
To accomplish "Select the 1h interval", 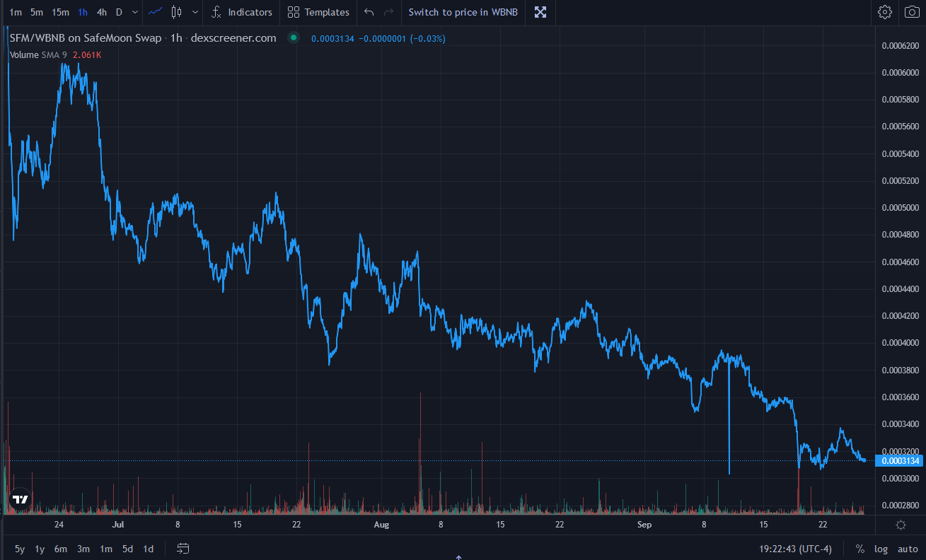I will pos(83,12).
